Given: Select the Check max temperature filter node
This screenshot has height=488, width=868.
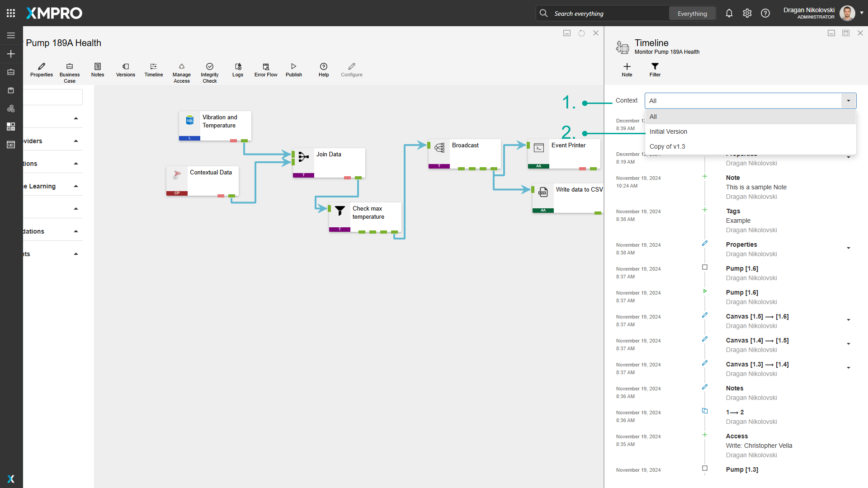Looking at the screenshot, I should tap(365, 217).
